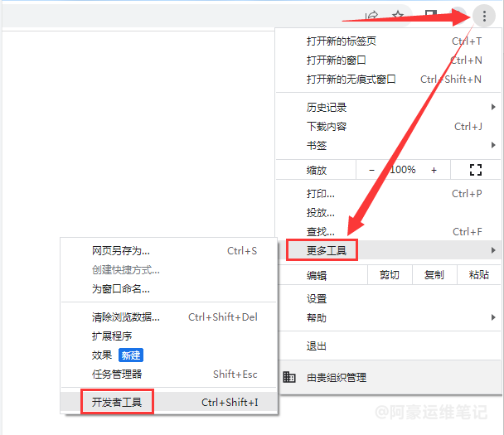
Task: Click the bookmark star icon
Action: pyautogui.click(x=398, y=16)
